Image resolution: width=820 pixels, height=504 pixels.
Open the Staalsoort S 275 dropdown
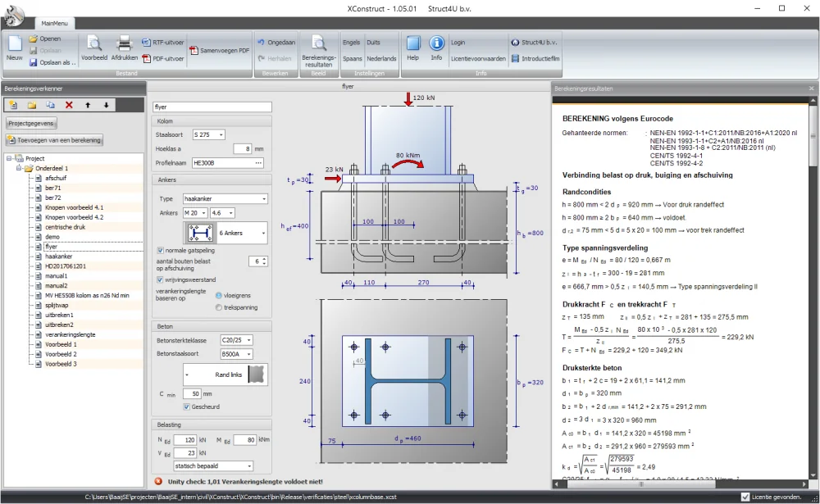click(208, 134)
